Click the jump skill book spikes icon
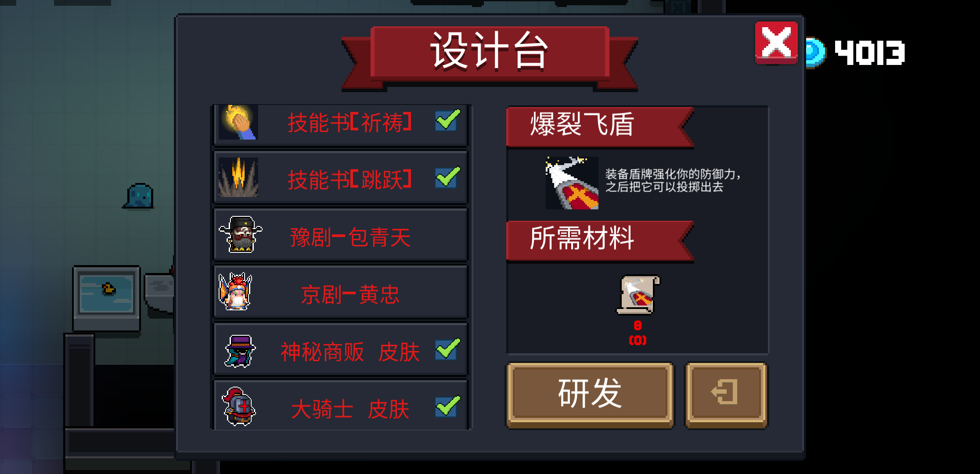 tap(238, 177)
